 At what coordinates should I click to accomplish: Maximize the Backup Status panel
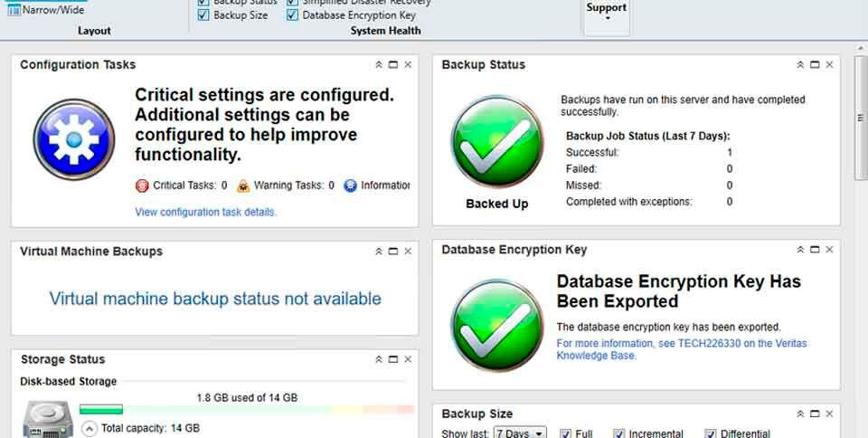pyautogui.click(x=815, y=65)
